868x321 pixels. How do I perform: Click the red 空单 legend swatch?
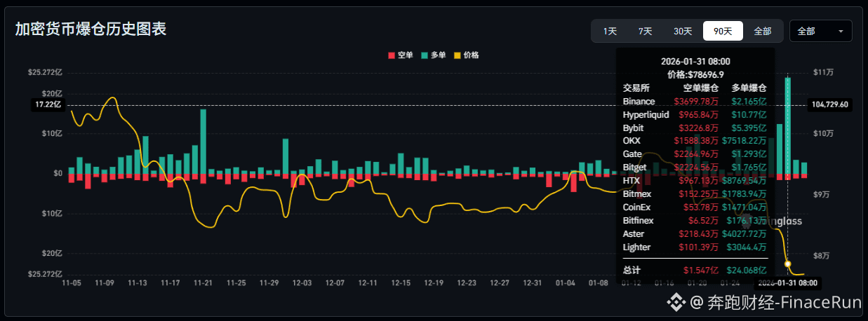coord(392,55)
